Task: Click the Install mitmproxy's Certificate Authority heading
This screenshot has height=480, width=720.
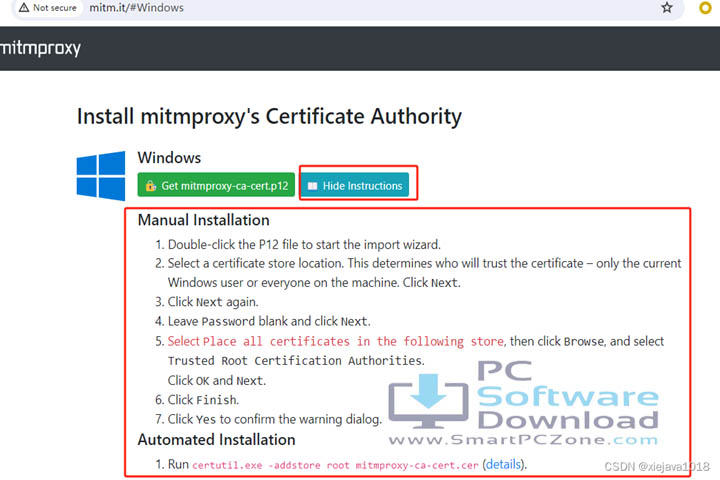Action: click(x=269, y=116)
